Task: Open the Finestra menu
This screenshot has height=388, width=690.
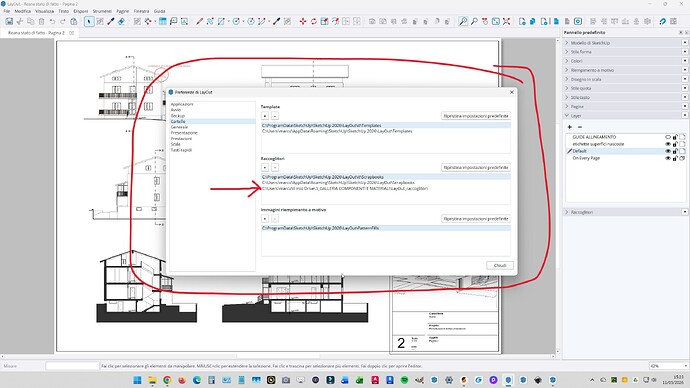Action: point(141,11)
